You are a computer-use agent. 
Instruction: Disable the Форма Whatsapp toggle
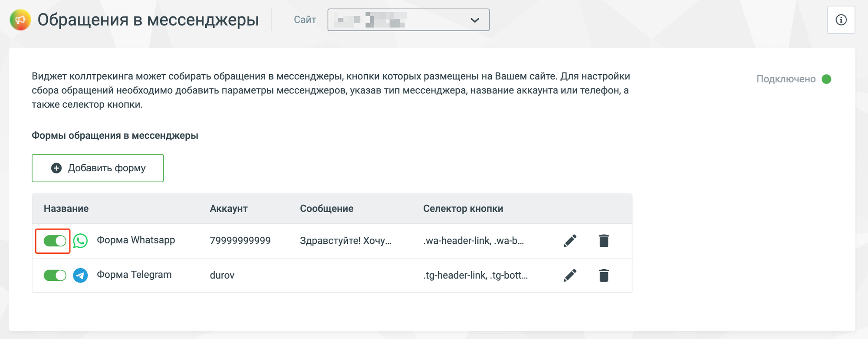[55, 241]
